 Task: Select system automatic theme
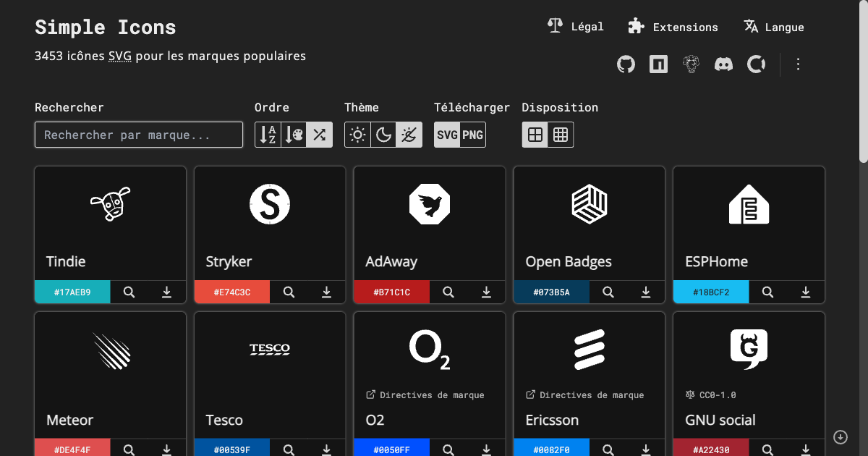point(409,135)
